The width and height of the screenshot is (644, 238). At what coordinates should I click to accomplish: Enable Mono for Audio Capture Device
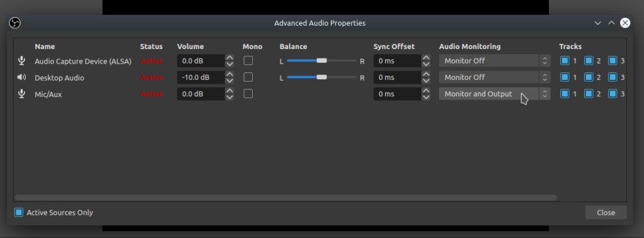[248, 61]
